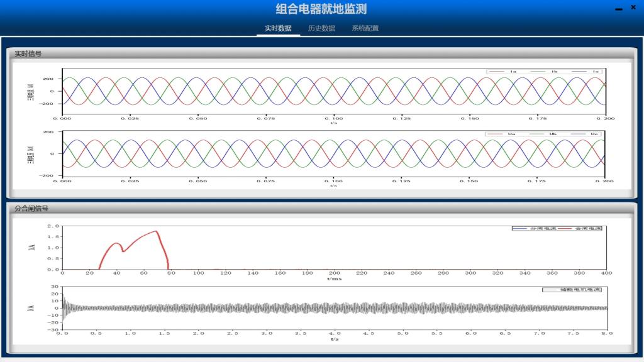Viewport: 644px width, 362px height.
Task: Click inside the 储能电机电流 waveform plot area
Action: tap(314, 308)
